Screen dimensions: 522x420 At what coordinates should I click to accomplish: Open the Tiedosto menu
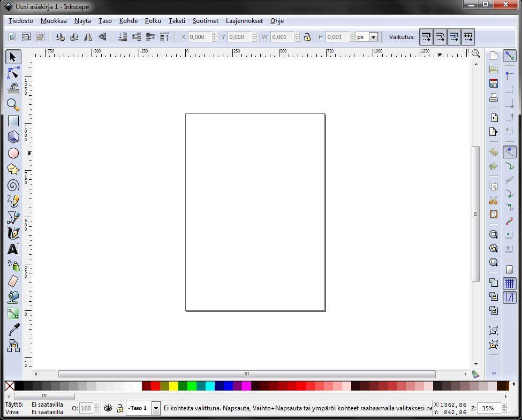[21, 21]
